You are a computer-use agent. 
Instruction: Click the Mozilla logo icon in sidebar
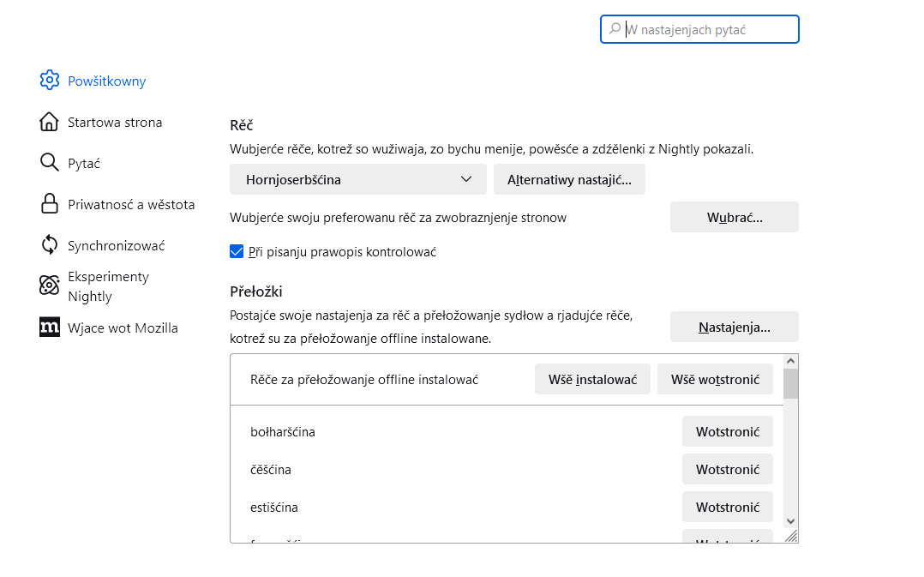pyautogui.click(x=50, y=328)
